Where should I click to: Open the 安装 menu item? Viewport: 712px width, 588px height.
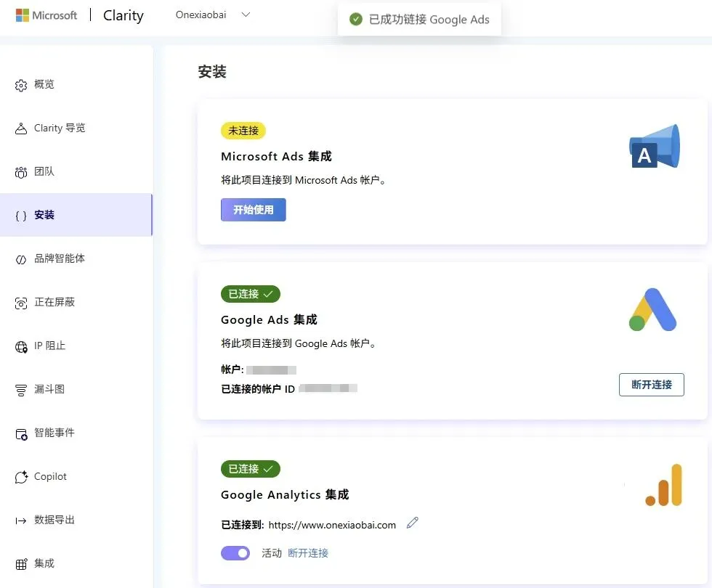tap(44, 215)
